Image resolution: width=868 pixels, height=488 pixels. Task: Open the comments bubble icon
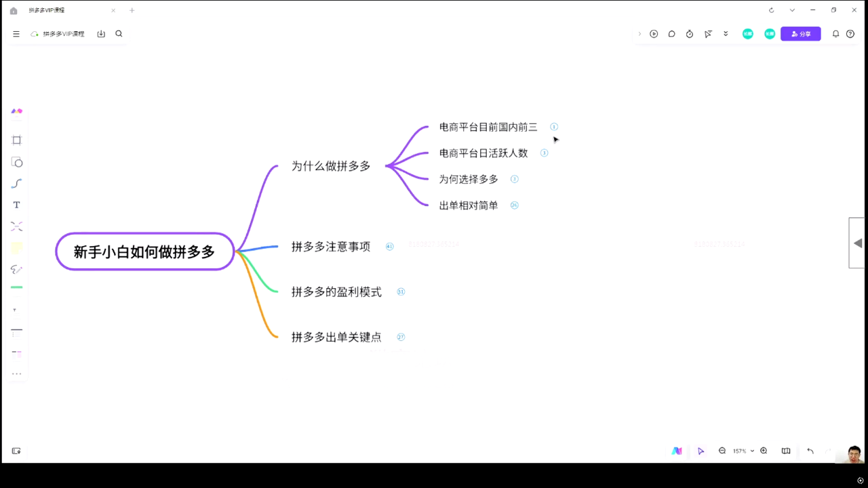pos(671,34)
